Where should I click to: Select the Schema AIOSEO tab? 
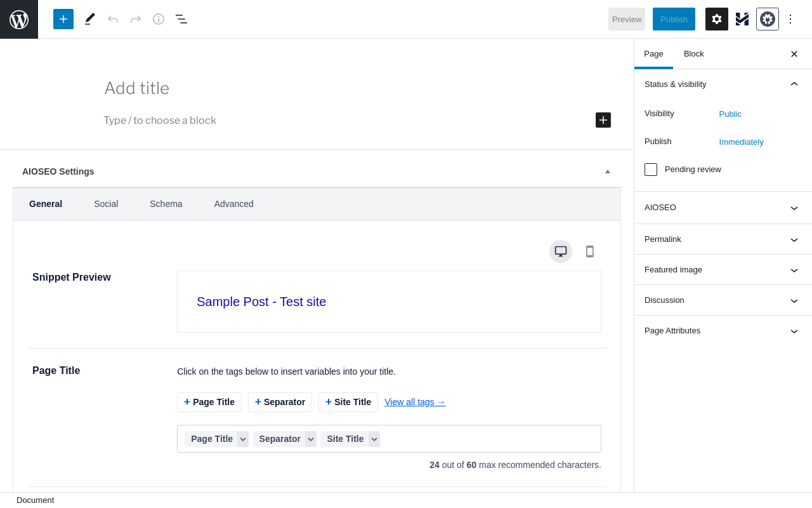[x=166, y=204]
